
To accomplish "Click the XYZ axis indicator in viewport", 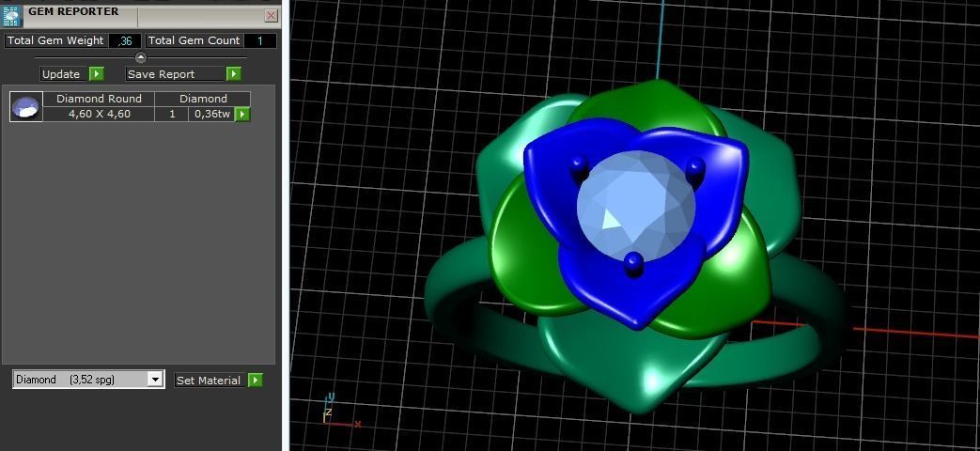I will click(x=341, y=411).
